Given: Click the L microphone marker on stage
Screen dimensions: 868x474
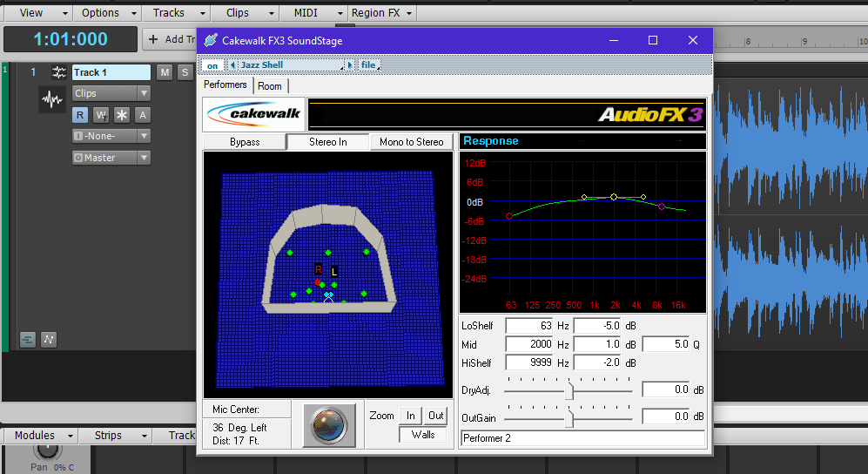Looking at the screenshot, I should [x=333, y=272].
